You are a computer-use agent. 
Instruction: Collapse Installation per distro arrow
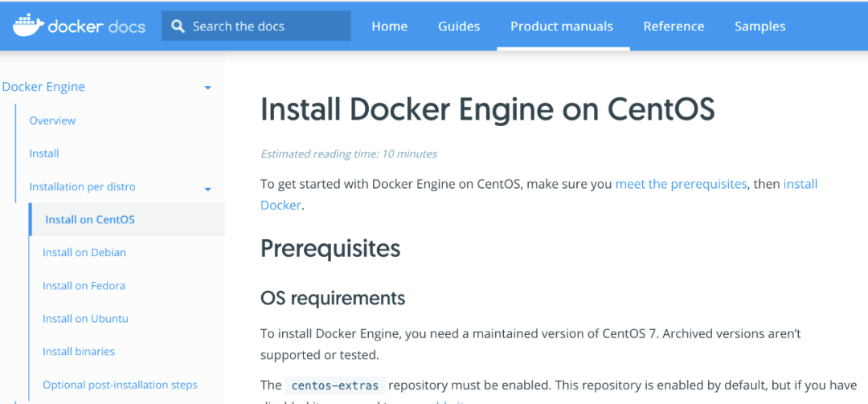point(207,190)
